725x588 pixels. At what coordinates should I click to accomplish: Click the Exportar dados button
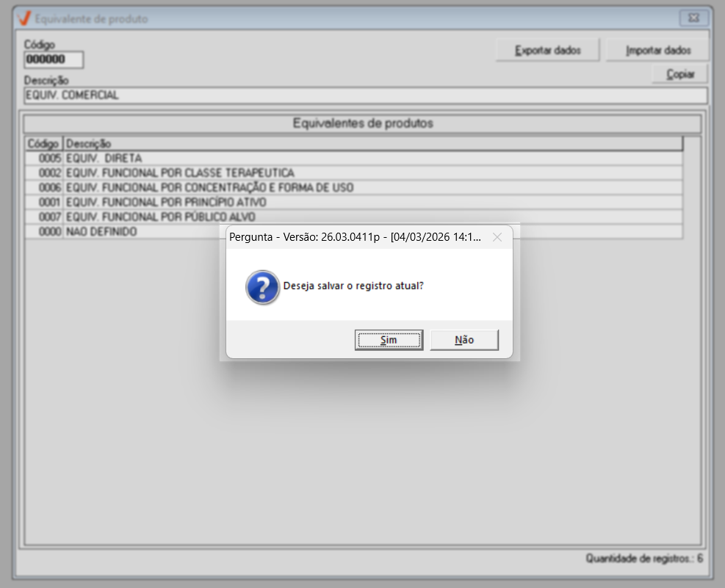click(x=547, y=50)
